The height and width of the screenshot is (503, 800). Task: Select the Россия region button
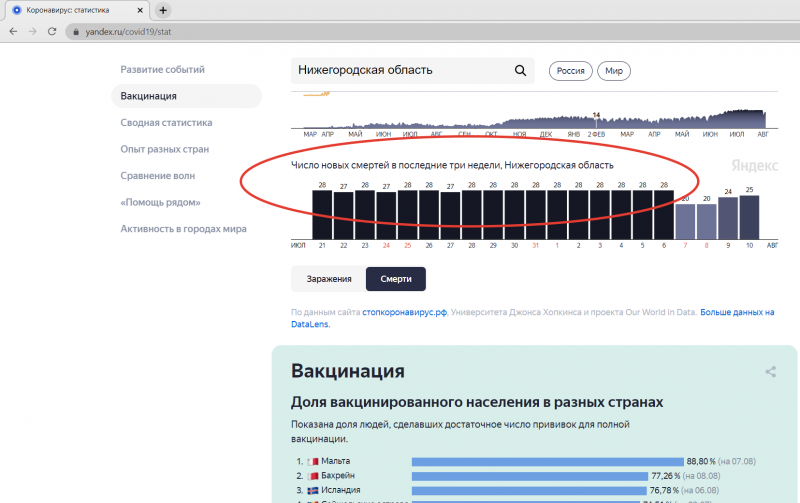pos(570,71)
